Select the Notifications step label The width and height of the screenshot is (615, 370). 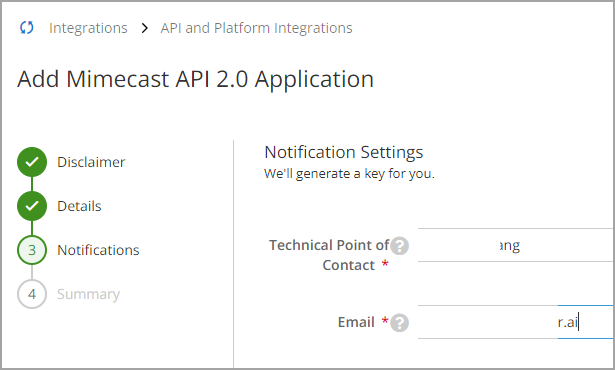tap(98, 250)
